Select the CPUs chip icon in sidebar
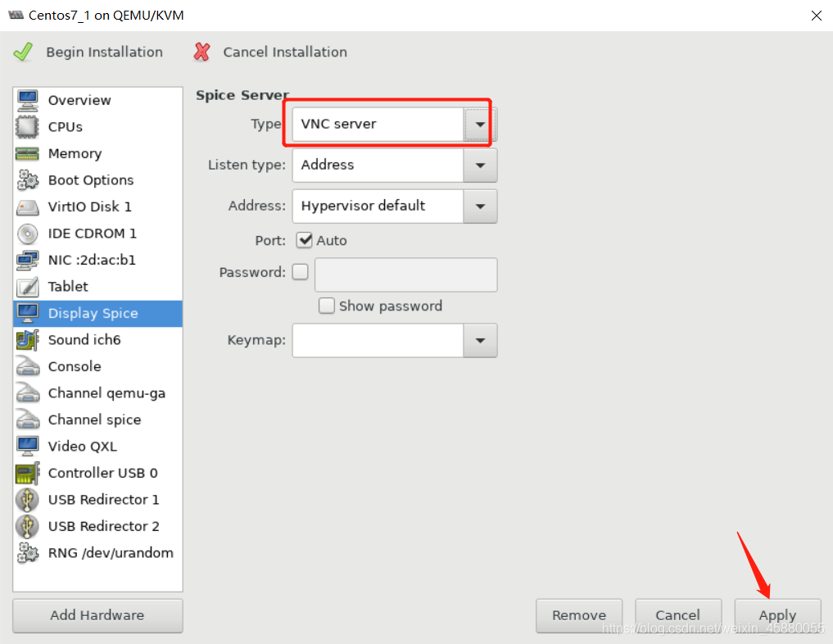 tap(27, 127)
